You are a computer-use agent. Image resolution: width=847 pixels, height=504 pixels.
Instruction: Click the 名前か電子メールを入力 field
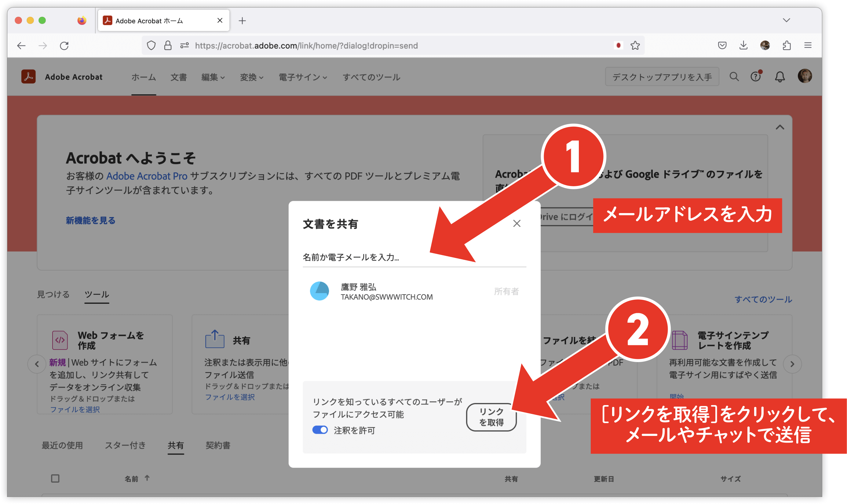(414, 257)
